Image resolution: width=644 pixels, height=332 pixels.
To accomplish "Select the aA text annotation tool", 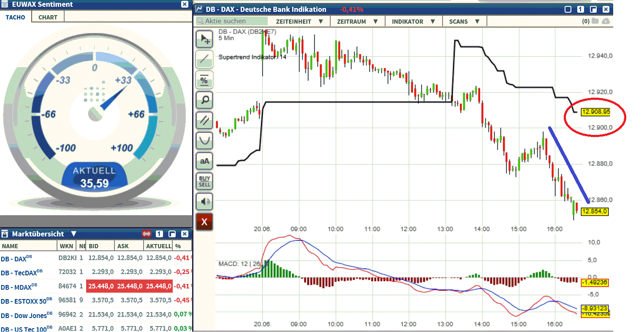I will [x=204, y=161].
